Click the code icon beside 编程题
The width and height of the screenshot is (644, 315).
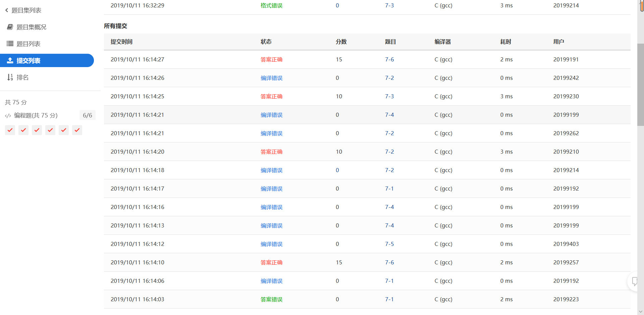[x=8, y=116]
